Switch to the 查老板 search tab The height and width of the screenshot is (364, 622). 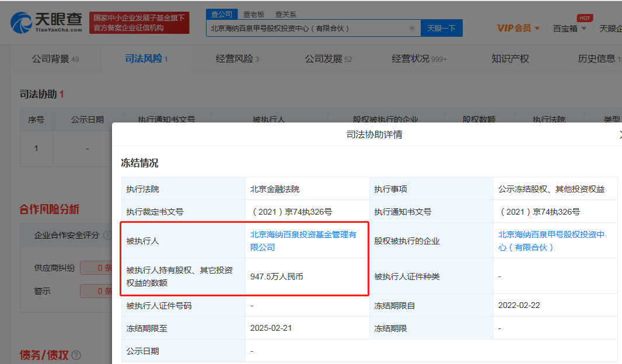pyautogui.click(x=254, y=15)
